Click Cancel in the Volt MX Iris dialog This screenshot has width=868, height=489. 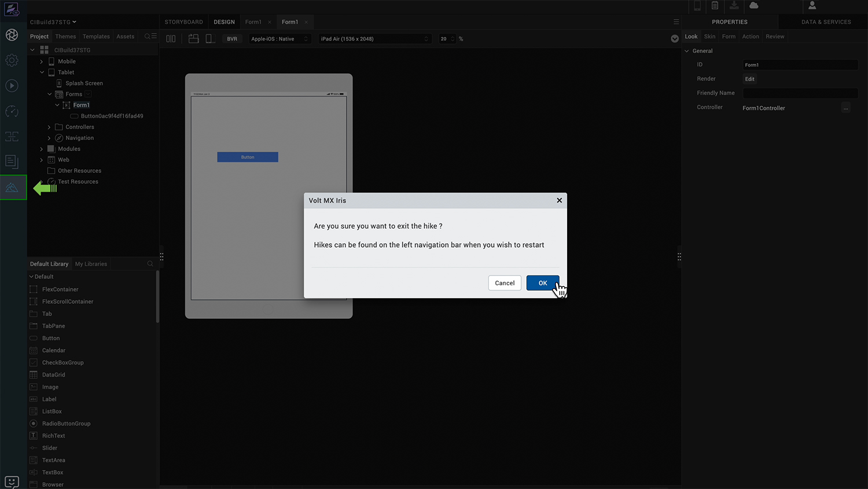coord(504,283)
